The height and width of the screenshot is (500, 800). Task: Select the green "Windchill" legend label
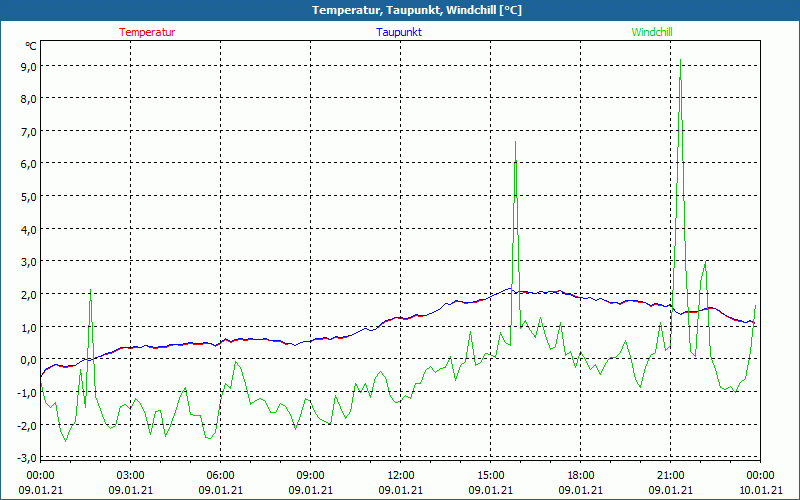(x=652, y=32)
